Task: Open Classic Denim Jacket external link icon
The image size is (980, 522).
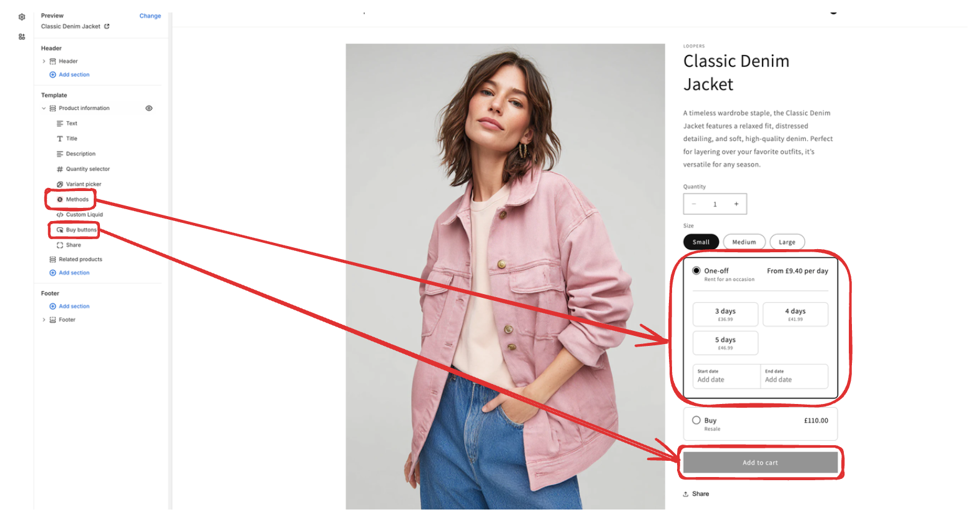Action: [x=107, y=26]
